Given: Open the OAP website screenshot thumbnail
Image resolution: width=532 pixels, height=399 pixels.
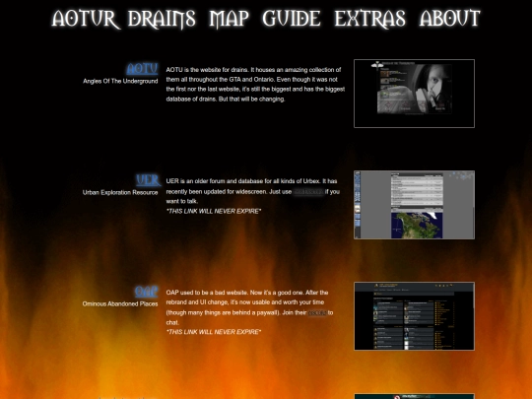Looking at the screenshot, I should [414, 316].
